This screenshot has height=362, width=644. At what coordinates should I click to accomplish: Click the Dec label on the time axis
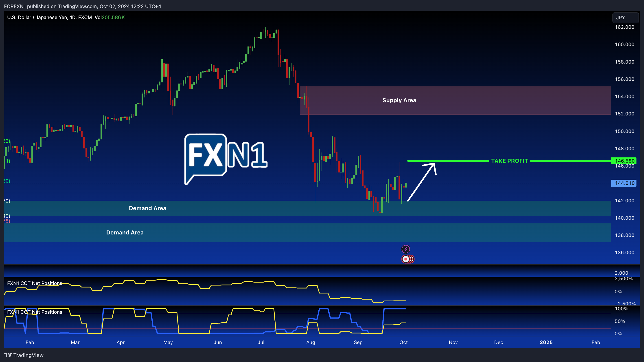tap(499, 342)
